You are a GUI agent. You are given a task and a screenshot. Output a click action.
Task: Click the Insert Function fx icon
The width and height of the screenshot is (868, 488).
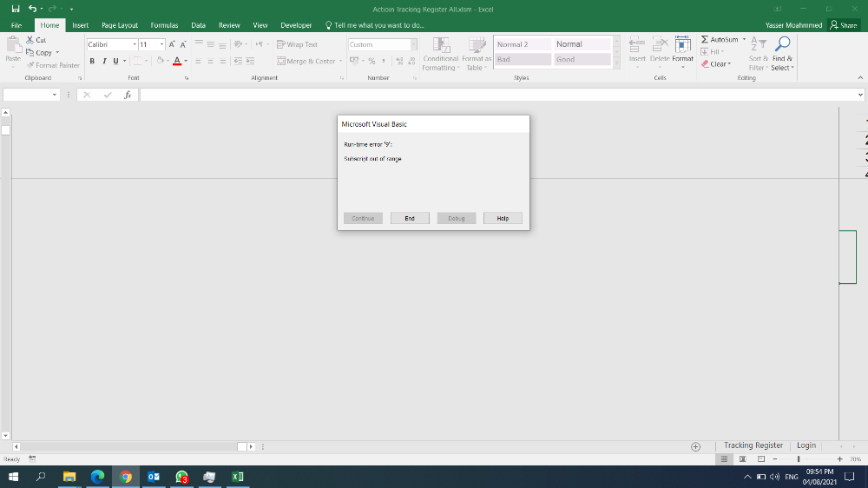point(128,95)
